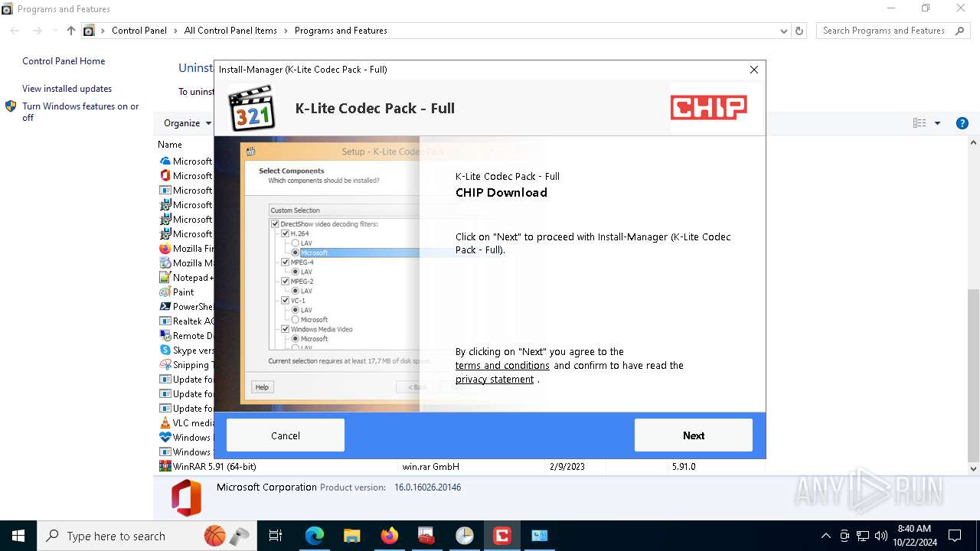980x551 pixels.
Task: Click the win.rar GmbH publisher cell
Action: pyautogui.click(x=431, y=467)
